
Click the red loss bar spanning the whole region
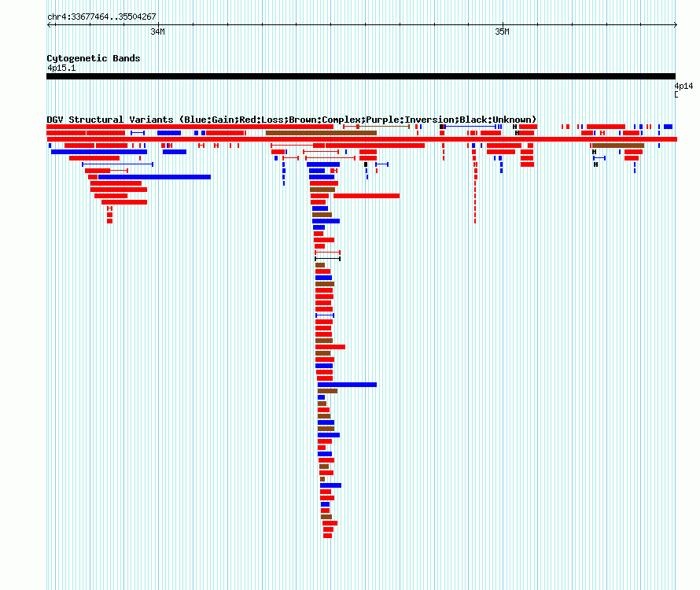(362, 139)
